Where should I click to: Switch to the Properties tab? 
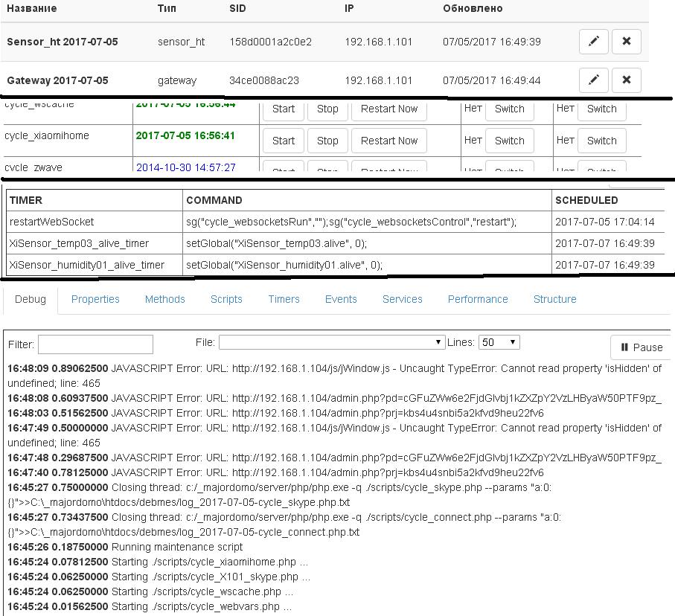click(95, 299)
